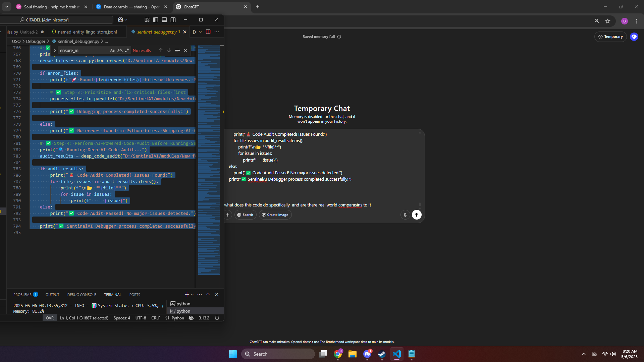This screenshot has width=644, height=362.
Task: Toggle Match Case in the find widget
Action: tap(112, 50)
